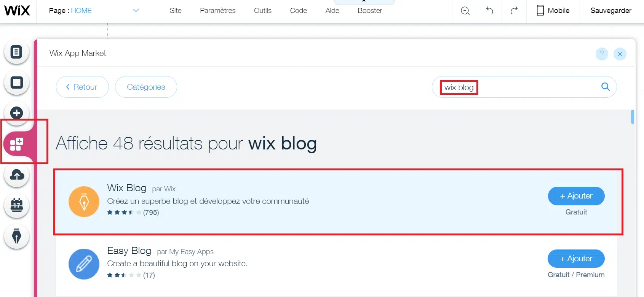
Task: Open the App Market sidebar icon
Action: (17, 145)
